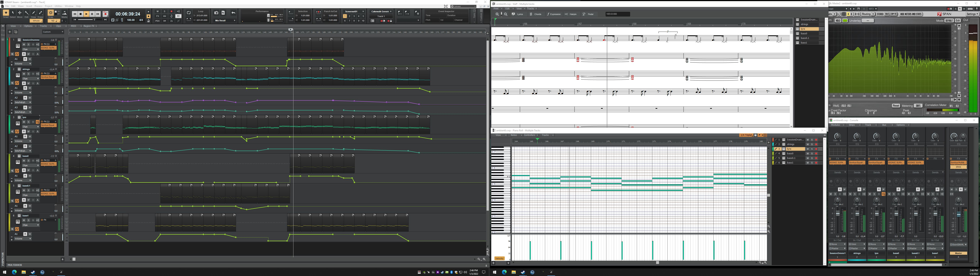Click HIDE METERS AND STATS in SPAN
Viewport: 980px width, 276px height.
pyautogui.click(x=911, y=14)
